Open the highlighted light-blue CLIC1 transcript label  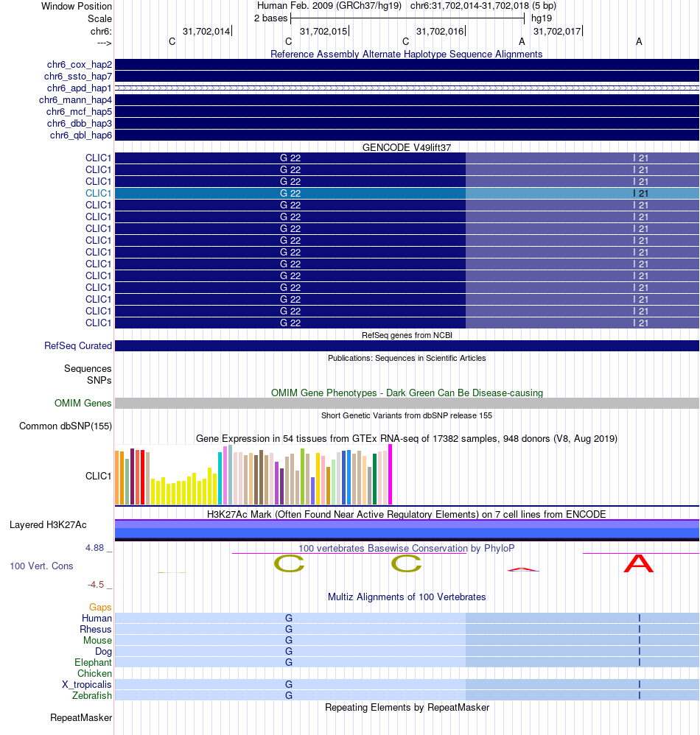99,193
